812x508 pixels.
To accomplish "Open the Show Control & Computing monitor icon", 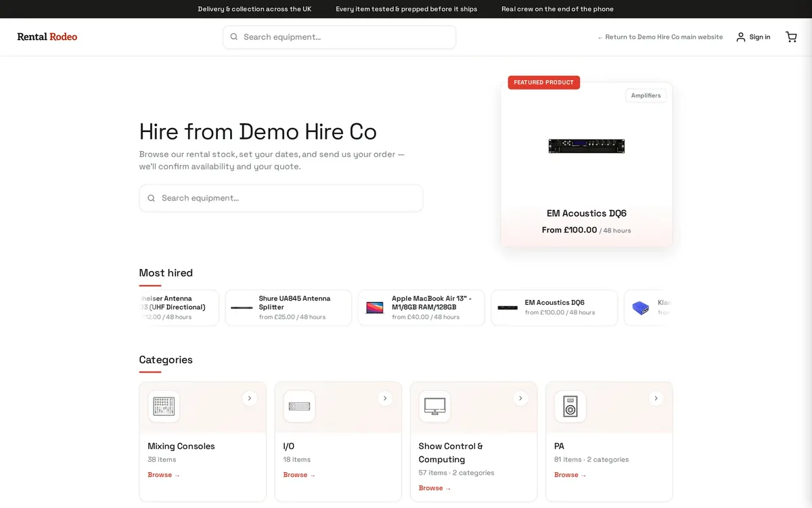I will [434, 406].
